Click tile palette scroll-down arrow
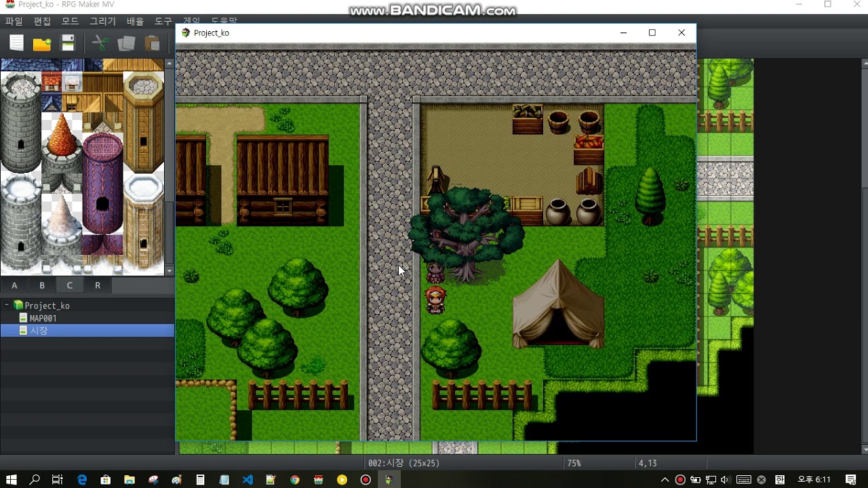This screenshot has width=868, height=488. [169, 271]
